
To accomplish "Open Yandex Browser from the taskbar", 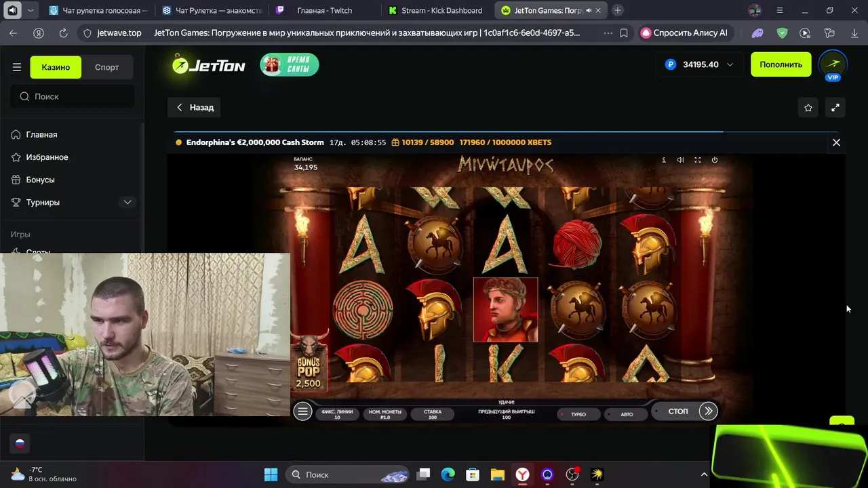I will [522, 474].
